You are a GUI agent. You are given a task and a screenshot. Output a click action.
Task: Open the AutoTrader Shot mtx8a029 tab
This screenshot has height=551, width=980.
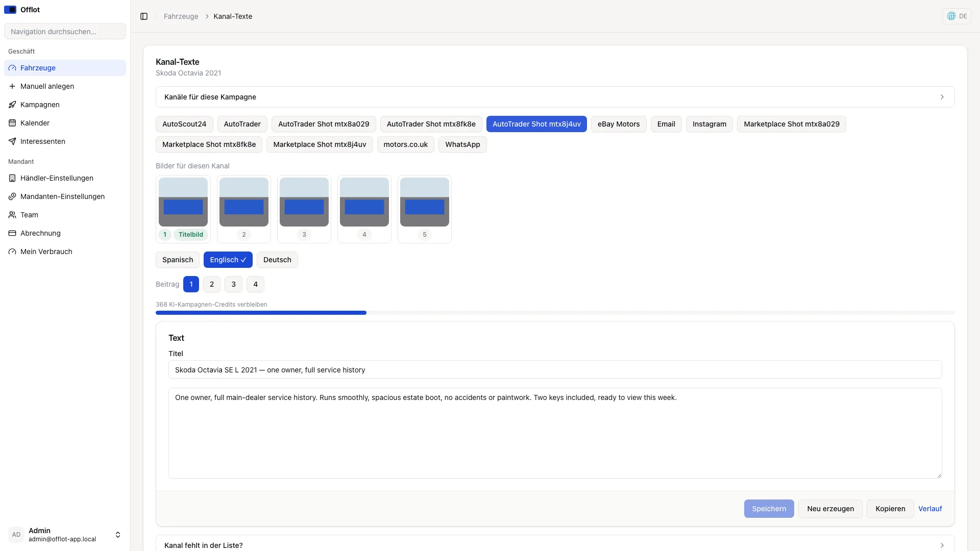(x=324, y=124)
